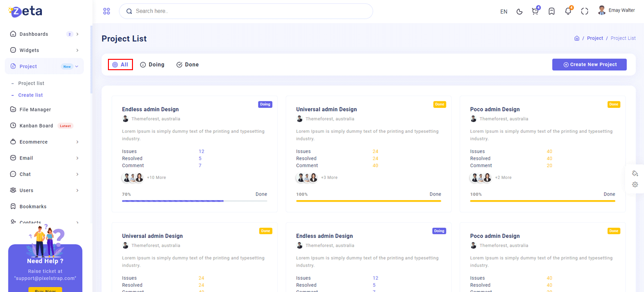Click Create New Project button
Image resolution: width=644 pixels, height=292 pixels.
point(589,65)
